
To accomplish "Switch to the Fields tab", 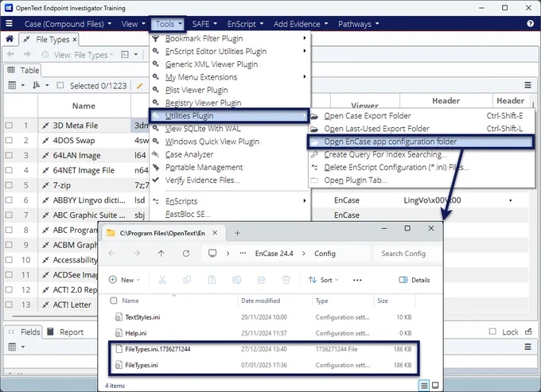I will pyautogui.click(x=24, y=332).
